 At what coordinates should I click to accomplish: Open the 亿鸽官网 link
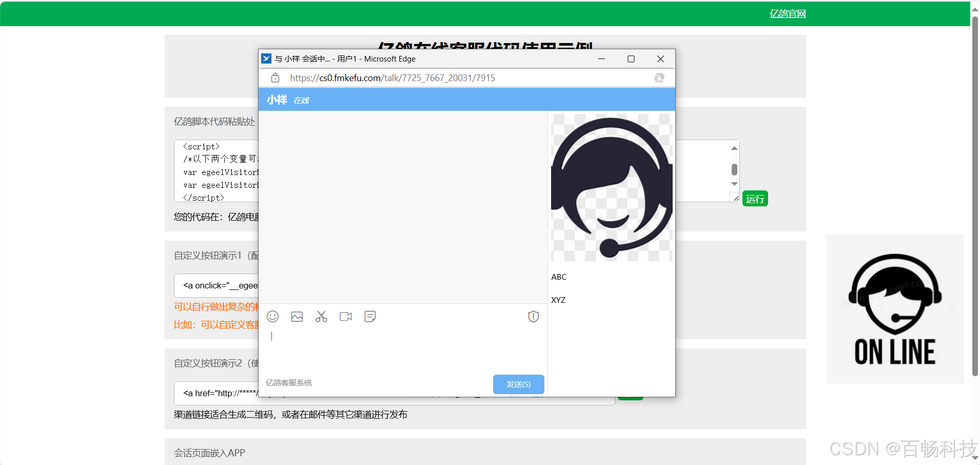pos(788,14)
